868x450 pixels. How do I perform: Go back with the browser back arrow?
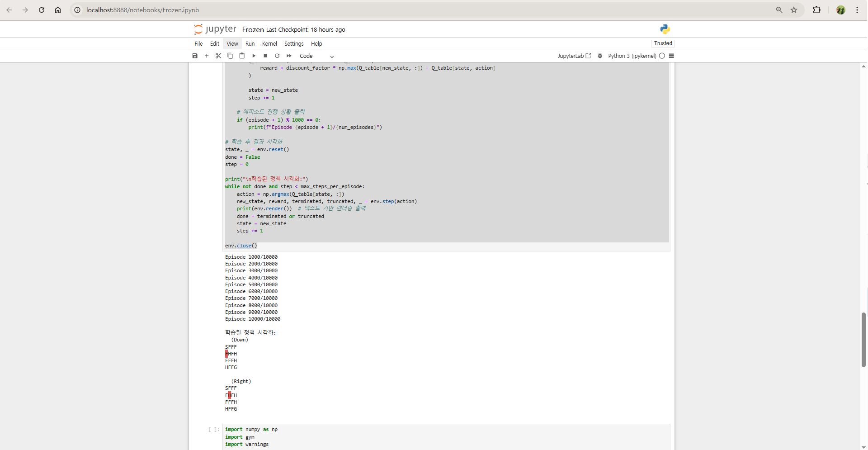pos(9,10)
